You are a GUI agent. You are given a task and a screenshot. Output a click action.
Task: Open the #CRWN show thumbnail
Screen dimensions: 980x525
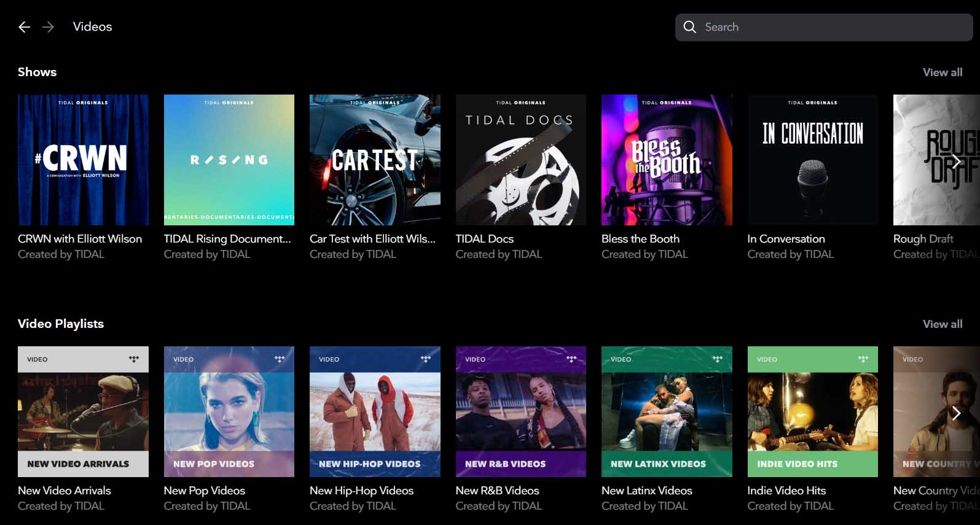click(83, 160)
